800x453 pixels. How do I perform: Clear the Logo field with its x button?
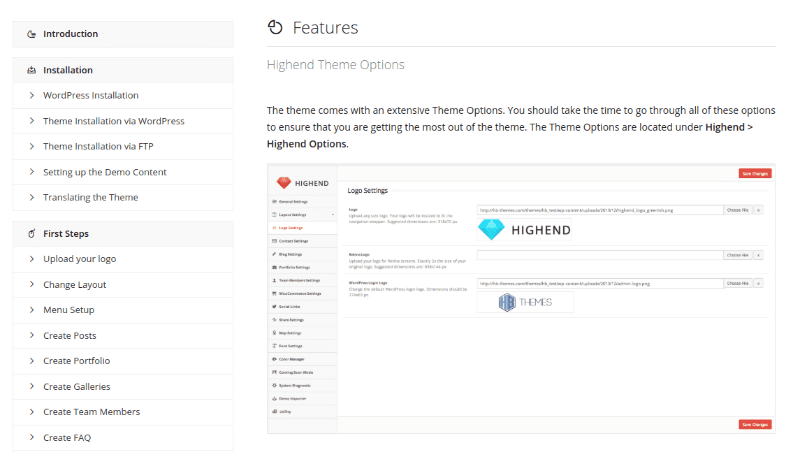[758, 210]
